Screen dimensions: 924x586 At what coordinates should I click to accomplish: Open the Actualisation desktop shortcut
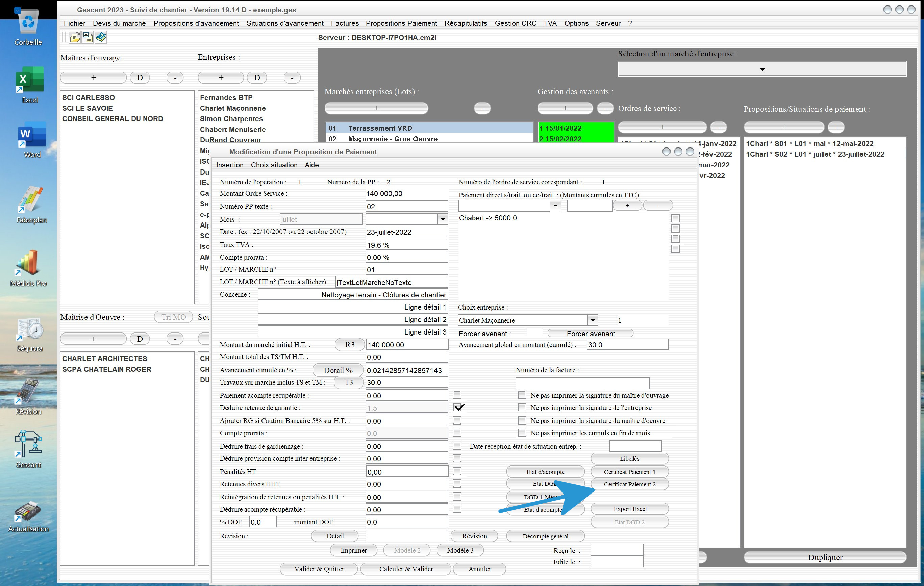(28, 516)
